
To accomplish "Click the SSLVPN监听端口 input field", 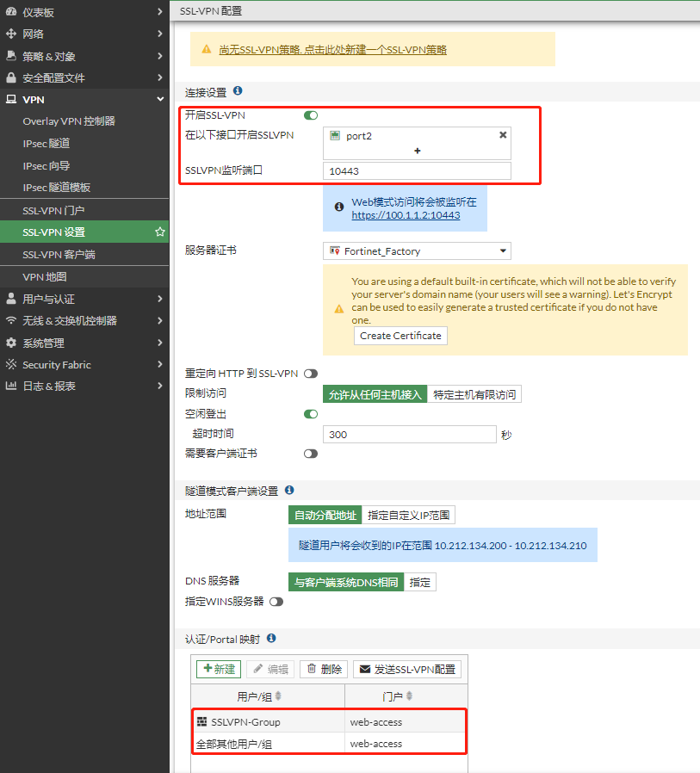I will [417, 171].
